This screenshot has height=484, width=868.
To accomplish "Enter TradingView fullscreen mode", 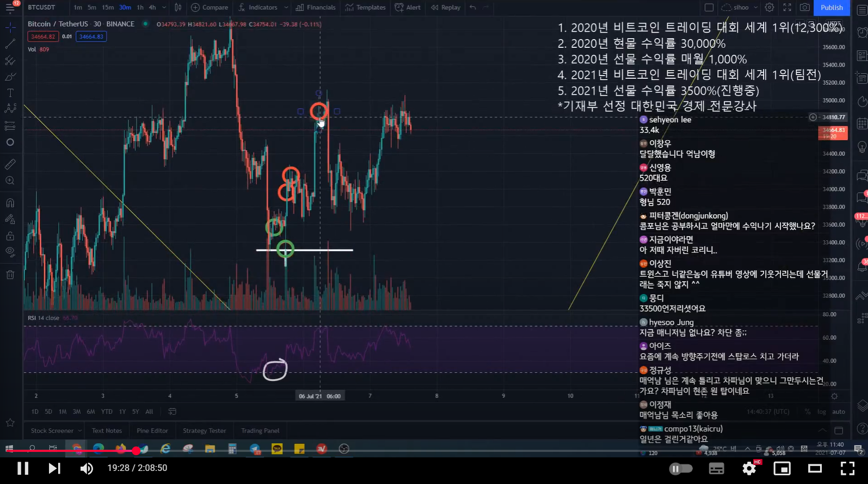I will 787,8.
